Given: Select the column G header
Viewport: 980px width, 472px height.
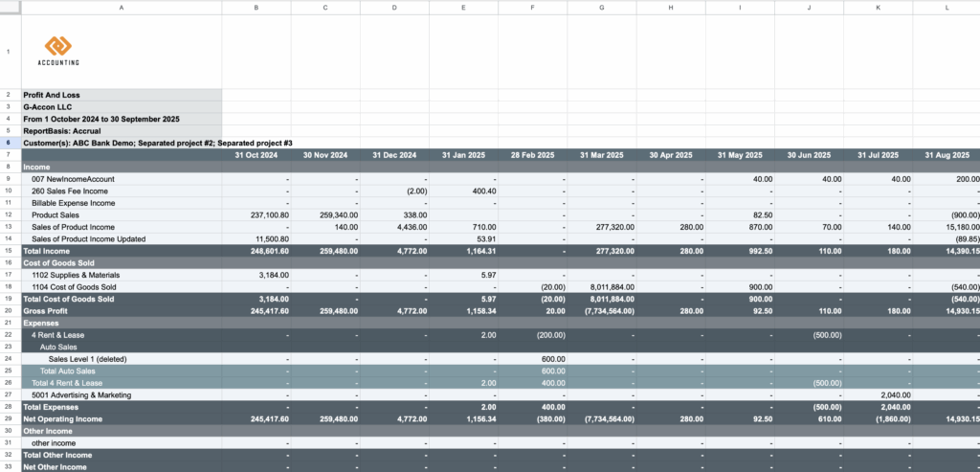Looking at the screenshot, I should pos(601,7).
